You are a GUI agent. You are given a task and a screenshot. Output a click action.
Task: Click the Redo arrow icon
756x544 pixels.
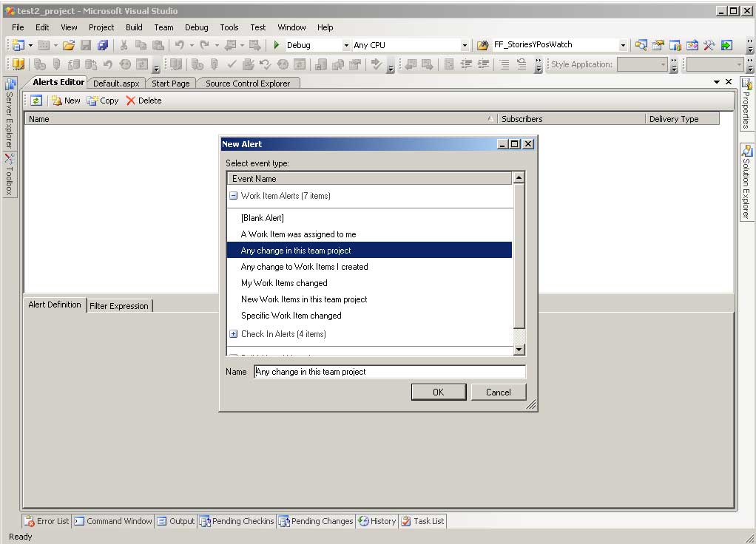pos(204,45)
